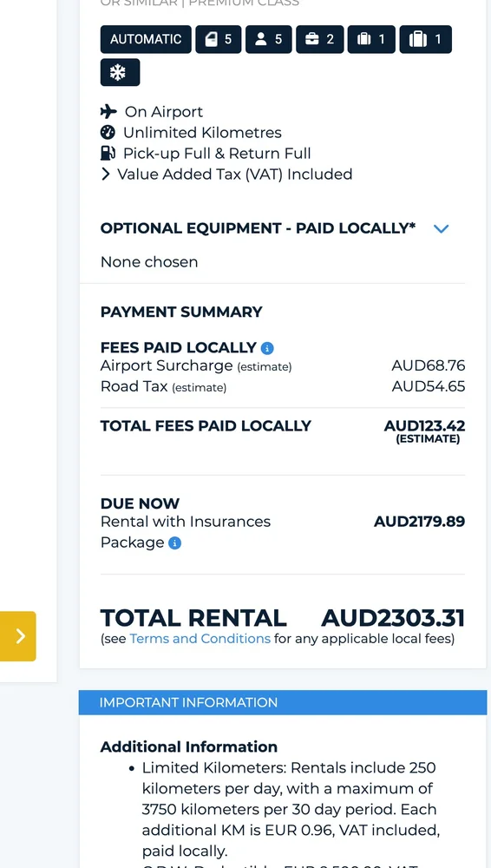Click the Total Rental AUD2303.31 amount
This screenshot has width=491, height=868.
[393, 618]
